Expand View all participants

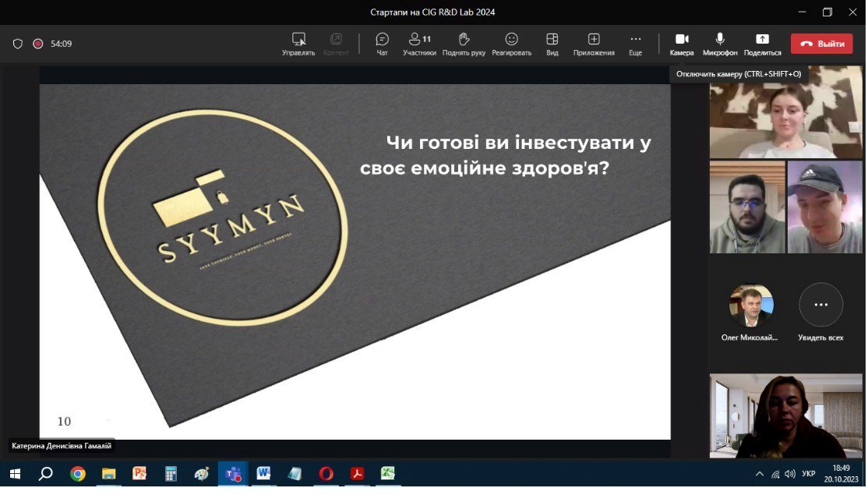[x=820, y=305]
